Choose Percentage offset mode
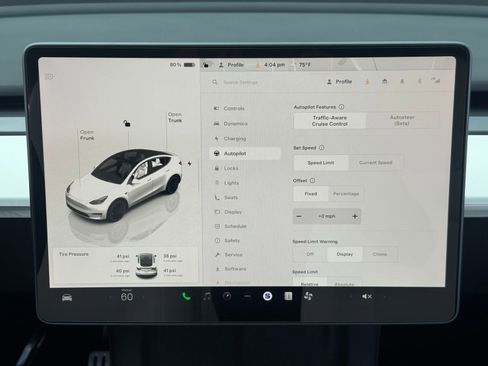The width and height of the screenshot is (488, 366). pos(346,194)
